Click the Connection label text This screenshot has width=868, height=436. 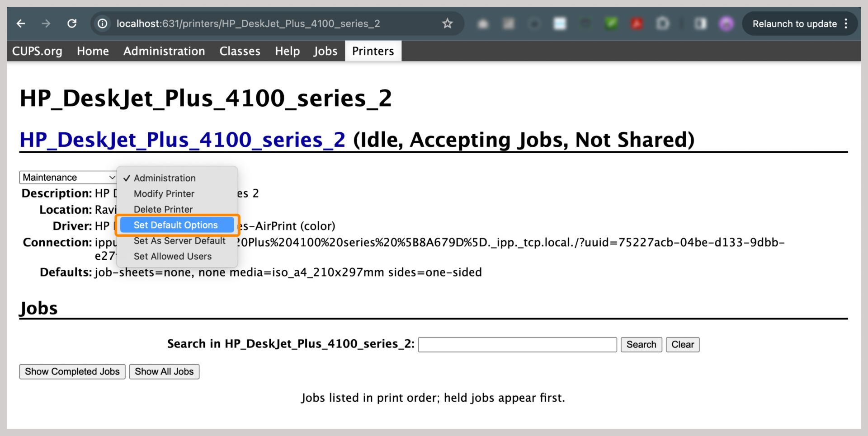(x=57, y=243)
